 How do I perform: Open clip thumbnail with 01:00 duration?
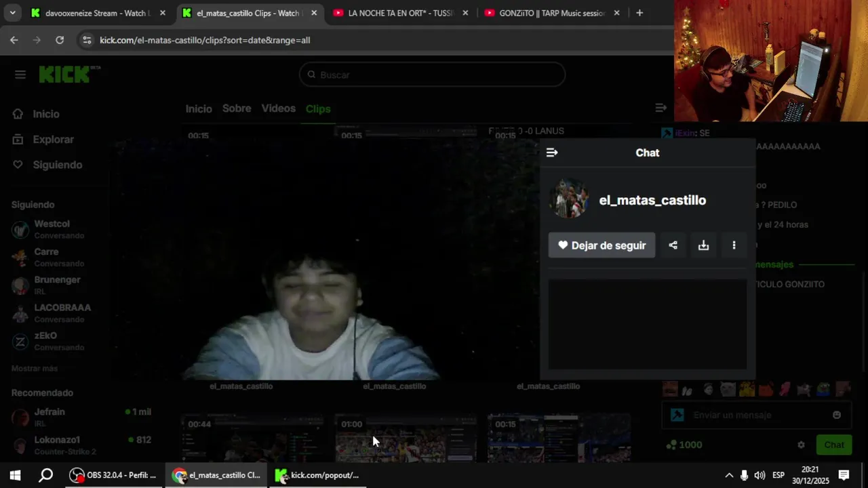tap(406, 438)
